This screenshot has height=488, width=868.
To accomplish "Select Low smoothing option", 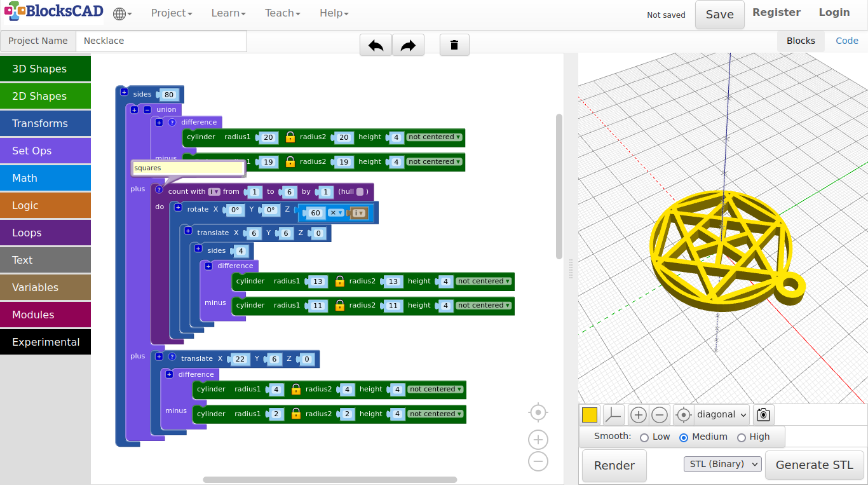I will [x=644, y=437].
